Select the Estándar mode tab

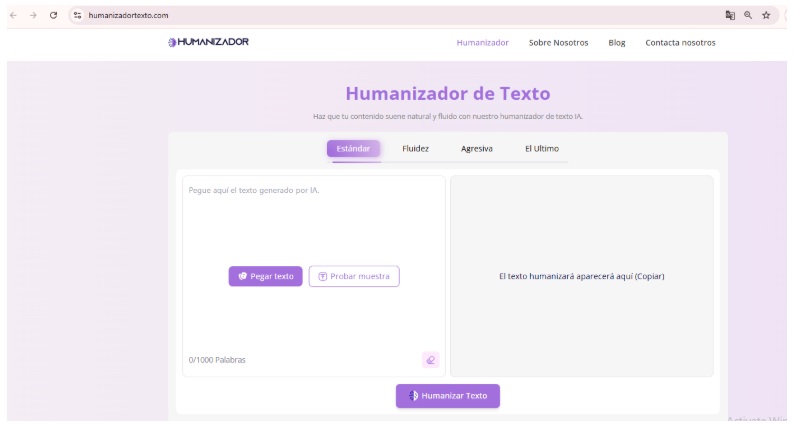[x=353, y=149]
